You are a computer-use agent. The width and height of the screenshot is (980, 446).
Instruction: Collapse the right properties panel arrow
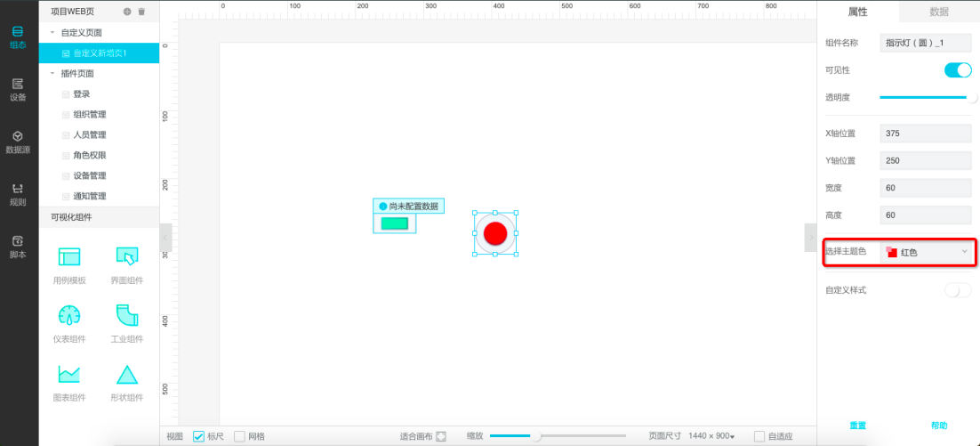click(x=811, y=238)
